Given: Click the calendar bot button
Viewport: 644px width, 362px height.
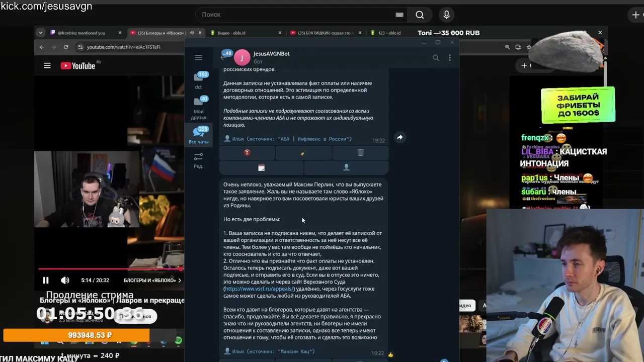Looking at the screenshot, I should coord(261,167).
